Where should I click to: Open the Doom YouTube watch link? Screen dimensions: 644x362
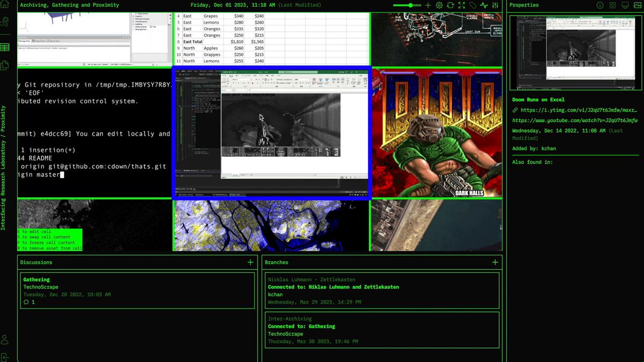[x=574, y=121]
